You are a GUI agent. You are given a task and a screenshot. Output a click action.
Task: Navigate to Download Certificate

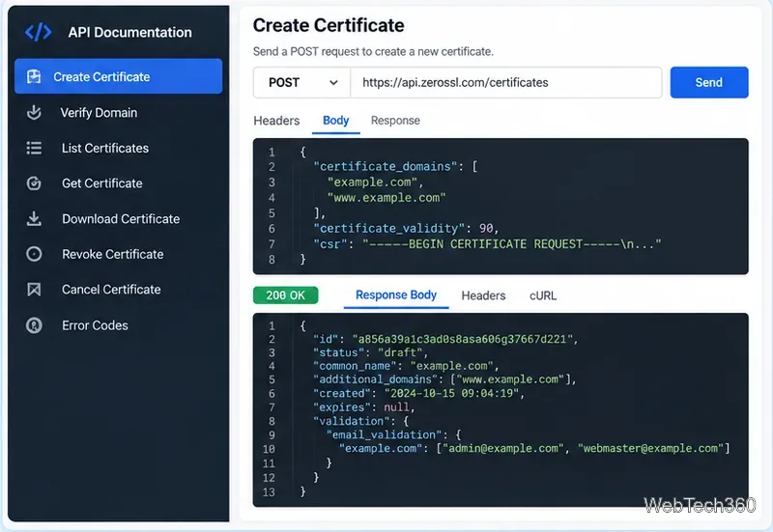121,219
